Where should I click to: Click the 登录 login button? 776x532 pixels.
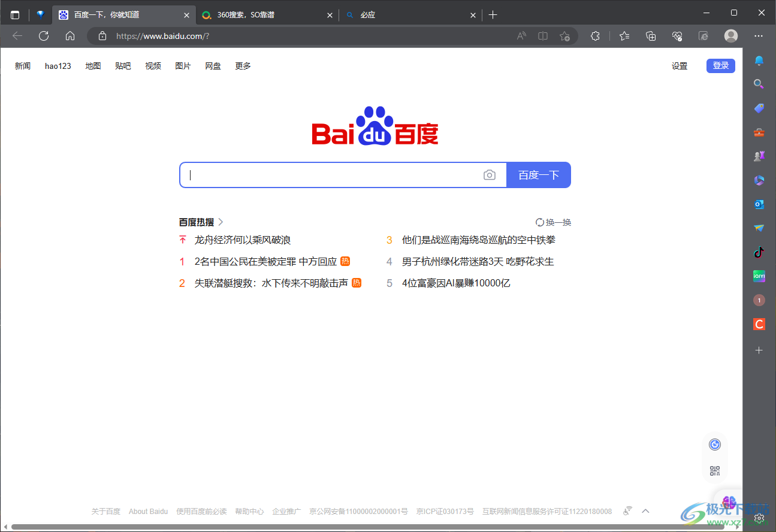(x=721, y=66)
